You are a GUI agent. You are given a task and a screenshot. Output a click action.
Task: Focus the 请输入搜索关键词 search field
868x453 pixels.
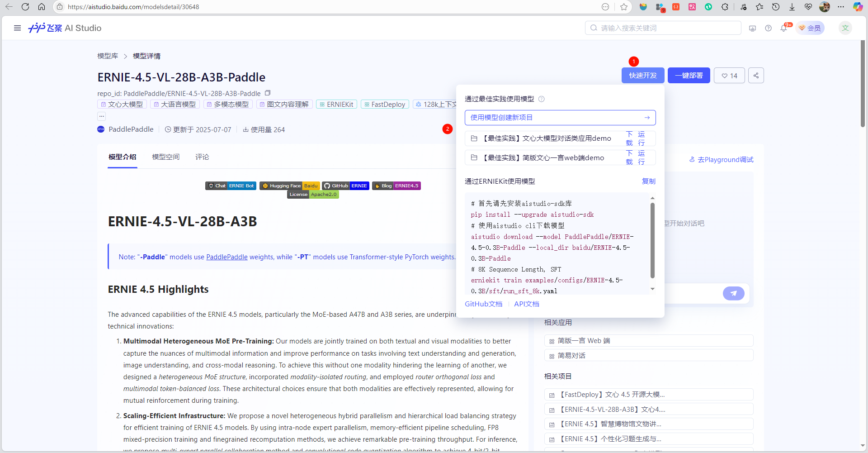pyautogui.click(x=663, y=28)
